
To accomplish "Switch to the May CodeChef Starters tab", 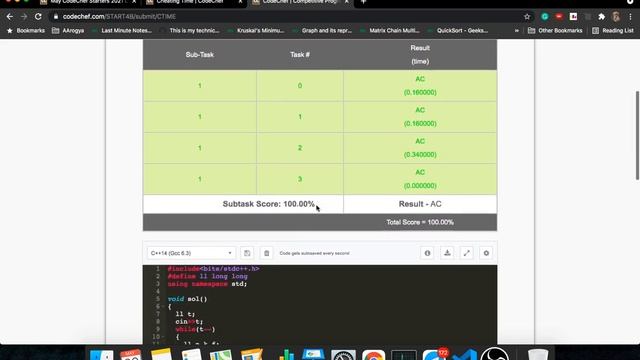I will [x=89, y=2].
